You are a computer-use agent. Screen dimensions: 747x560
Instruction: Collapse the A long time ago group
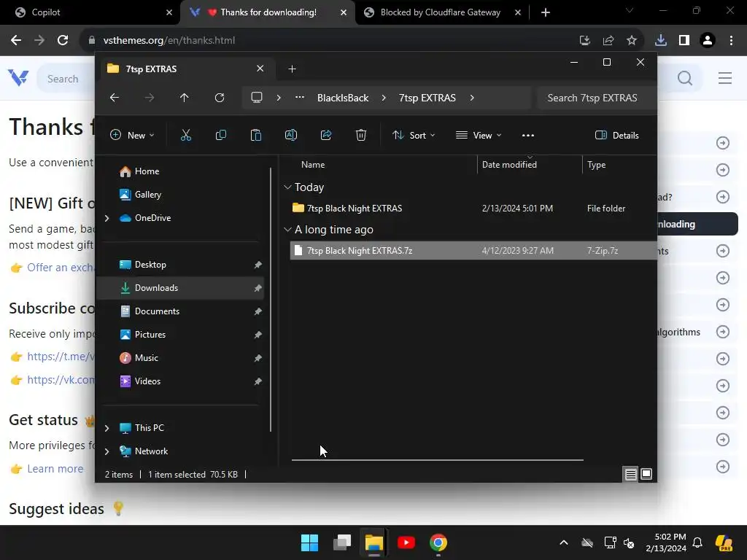click(287, 230)
